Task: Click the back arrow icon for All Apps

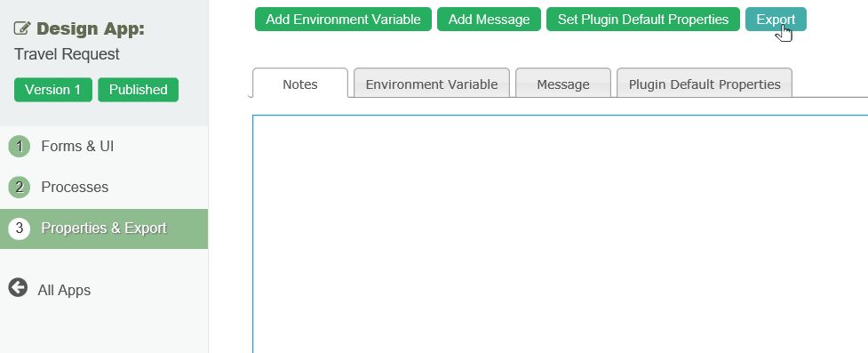Action: 18,287
